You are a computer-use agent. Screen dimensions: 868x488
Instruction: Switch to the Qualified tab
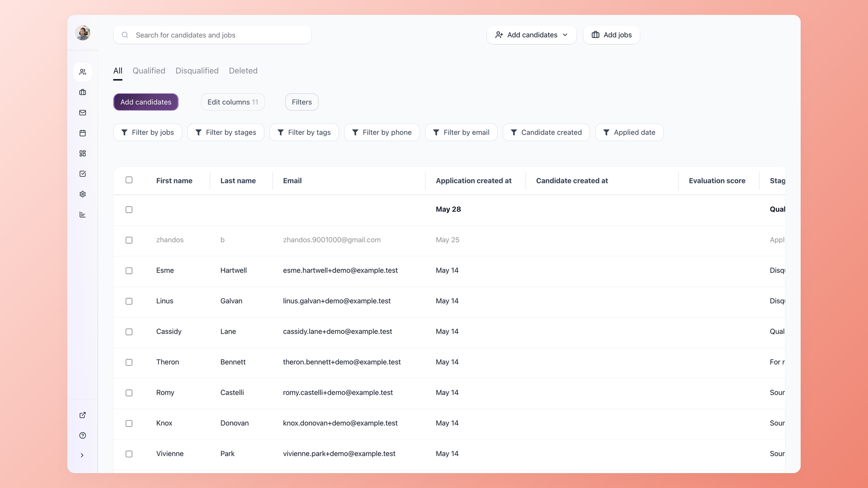(x=149, y=71)
